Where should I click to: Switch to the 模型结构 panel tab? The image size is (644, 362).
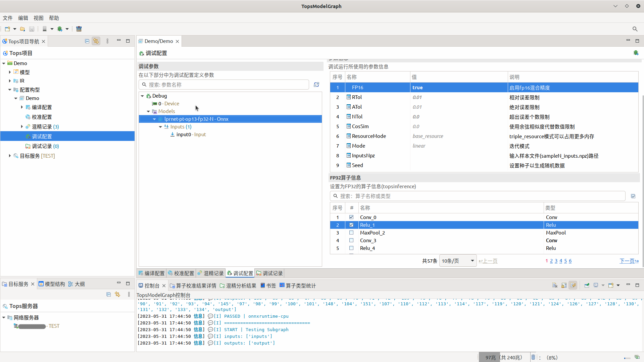[x=52, y=284]
